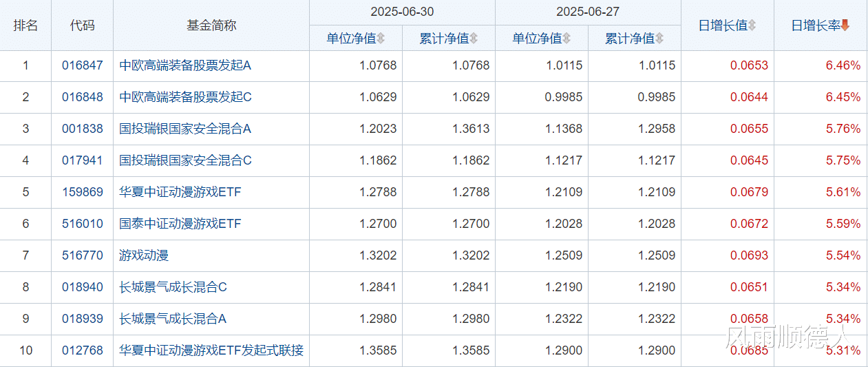The image size is (868, 367).
Task: Select rank number 10 cell
Action: [x=25, y=350]
